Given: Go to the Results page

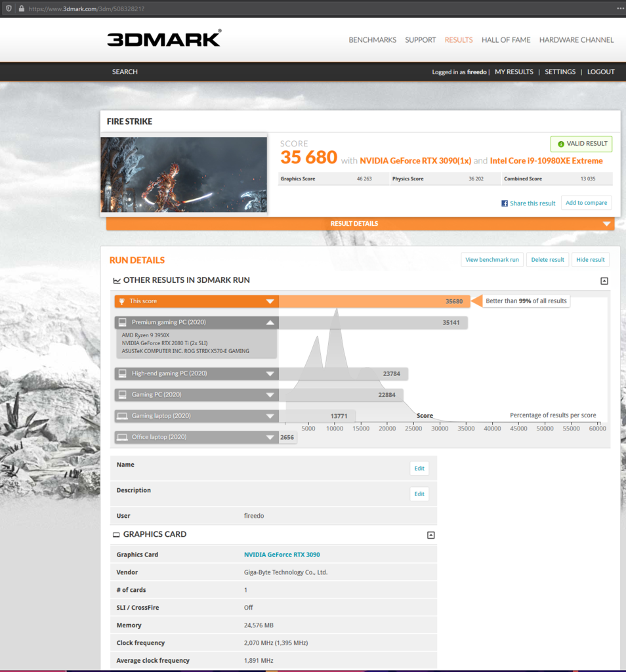Looking at the screenshot, I should click(x=459, y=40).
